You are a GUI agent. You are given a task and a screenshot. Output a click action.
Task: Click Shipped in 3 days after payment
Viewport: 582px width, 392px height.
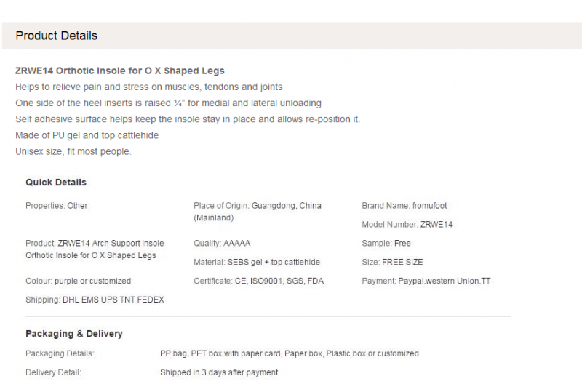pos(219,372)
